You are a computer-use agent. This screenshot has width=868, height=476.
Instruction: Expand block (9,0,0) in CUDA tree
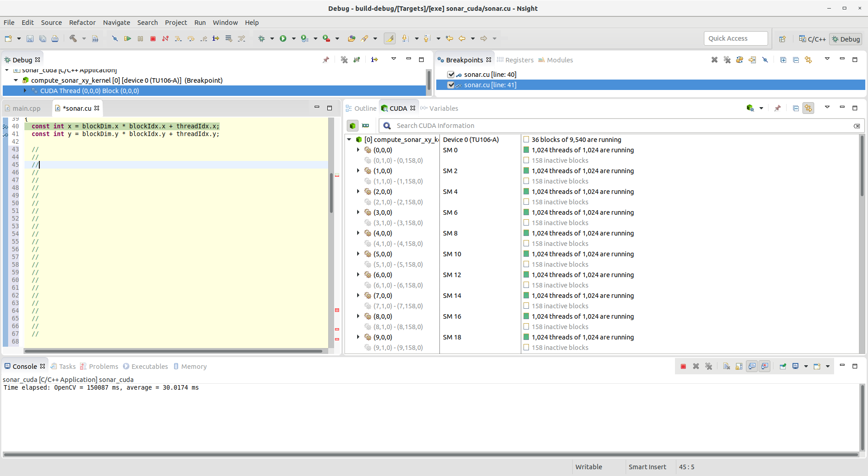(359, 337)
